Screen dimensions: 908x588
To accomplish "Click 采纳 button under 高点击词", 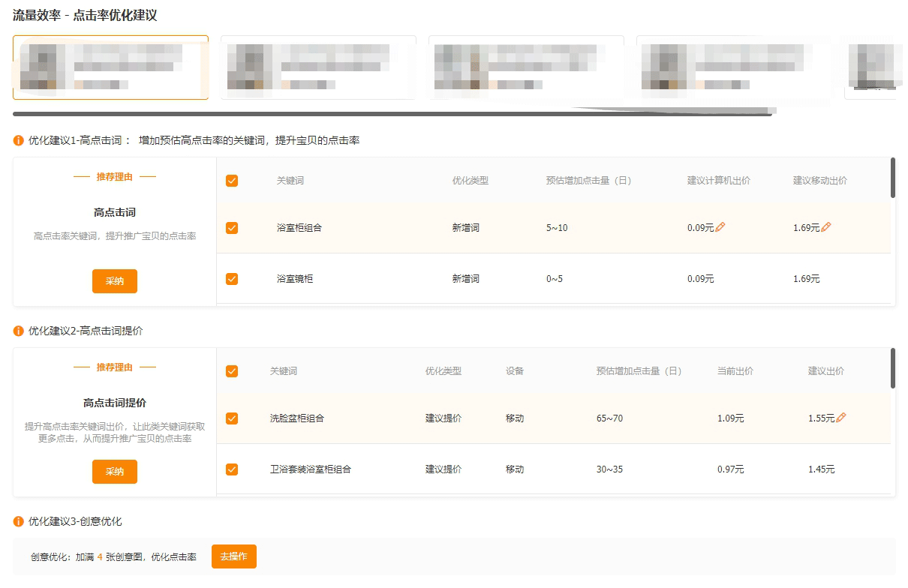I will coord(115,281).
